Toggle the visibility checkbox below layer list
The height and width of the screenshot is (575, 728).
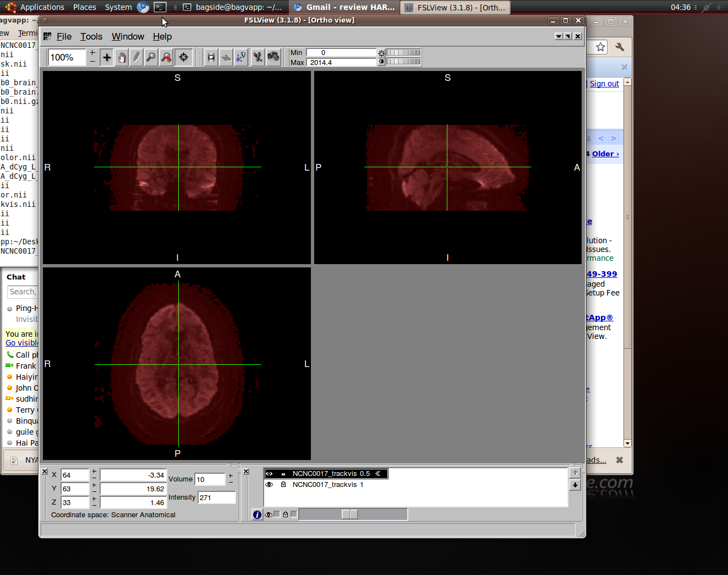pos(277,514)
